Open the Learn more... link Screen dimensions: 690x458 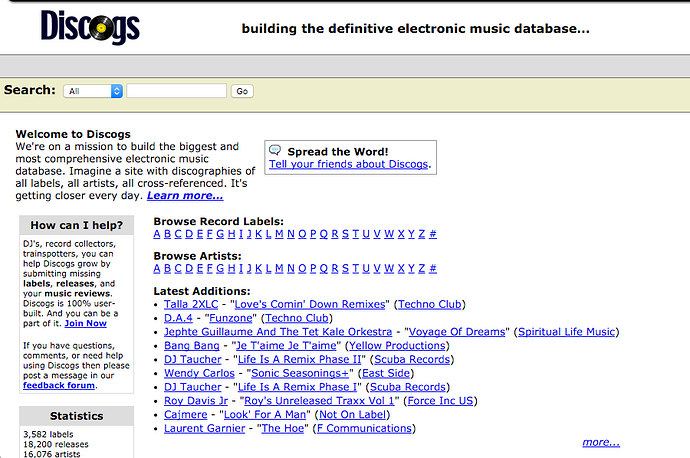click(185, 195)
